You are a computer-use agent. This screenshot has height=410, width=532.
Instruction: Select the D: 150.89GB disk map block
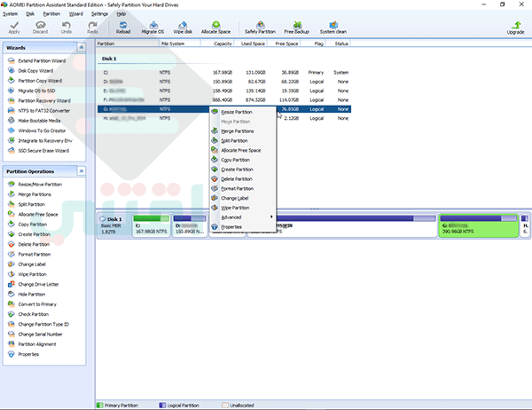pos(190,225)
